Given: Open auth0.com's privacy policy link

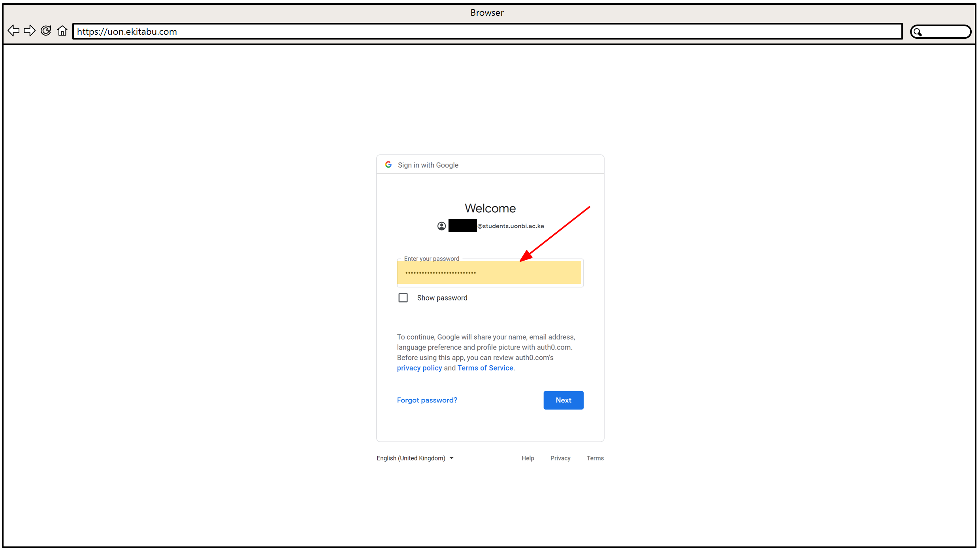Looking at the screenshot, I should (x=419, y=368).
